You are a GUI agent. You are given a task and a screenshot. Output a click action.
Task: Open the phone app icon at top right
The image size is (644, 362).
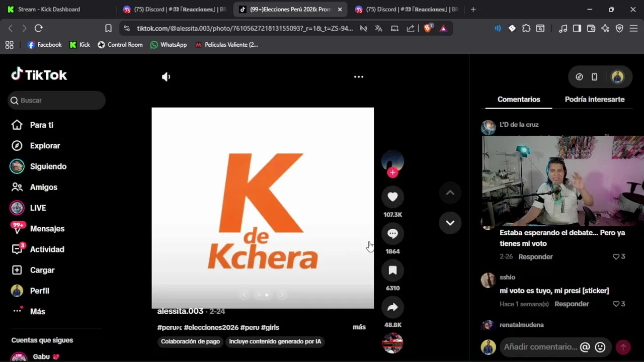pyautogui.click(x=594, y=77)
